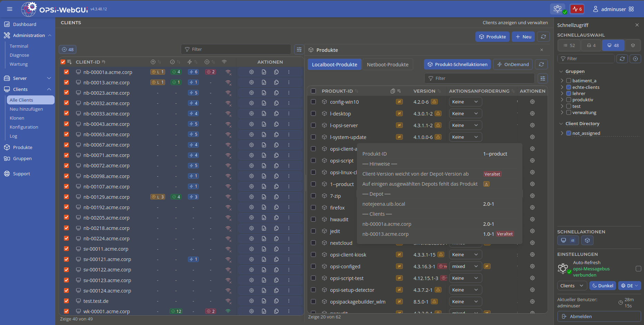Open log file icon for nb-00013.acme.corp
The image size is (644, 325).
tap(264, 82)
